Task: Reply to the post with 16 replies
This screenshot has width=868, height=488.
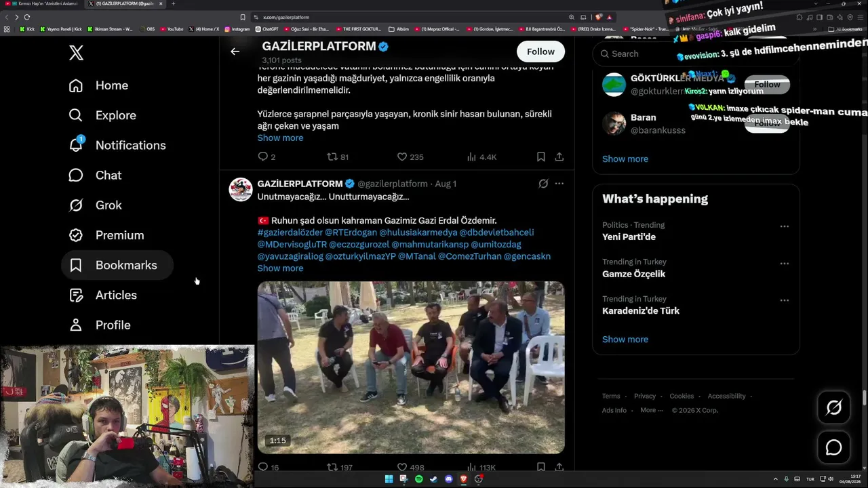Action: (x=268, y=467)
